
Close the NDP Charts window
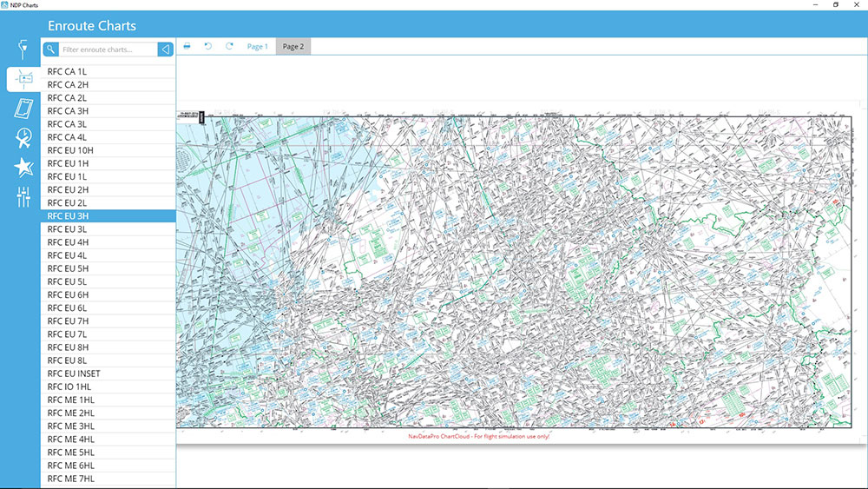click(857, 4)
